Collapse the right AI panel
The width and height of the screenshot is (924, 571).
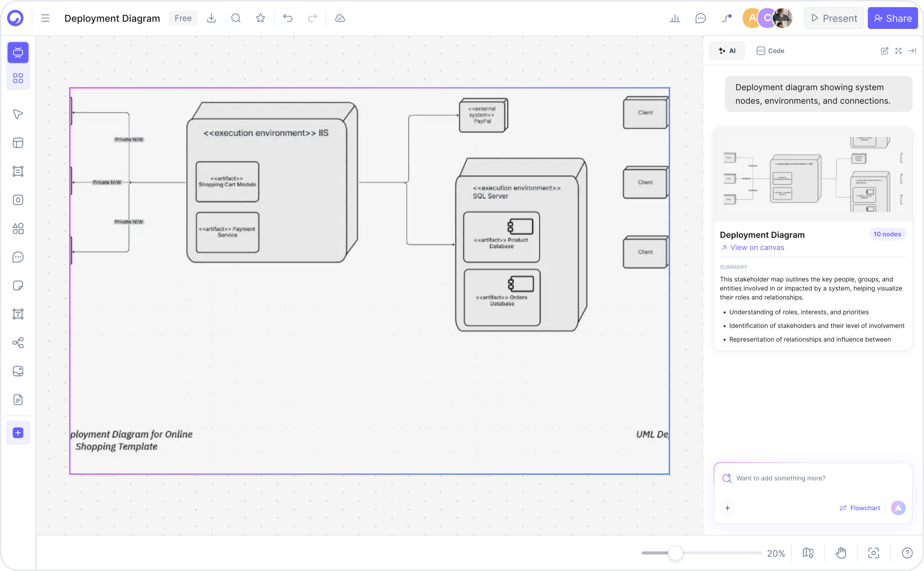coord(913,50)
